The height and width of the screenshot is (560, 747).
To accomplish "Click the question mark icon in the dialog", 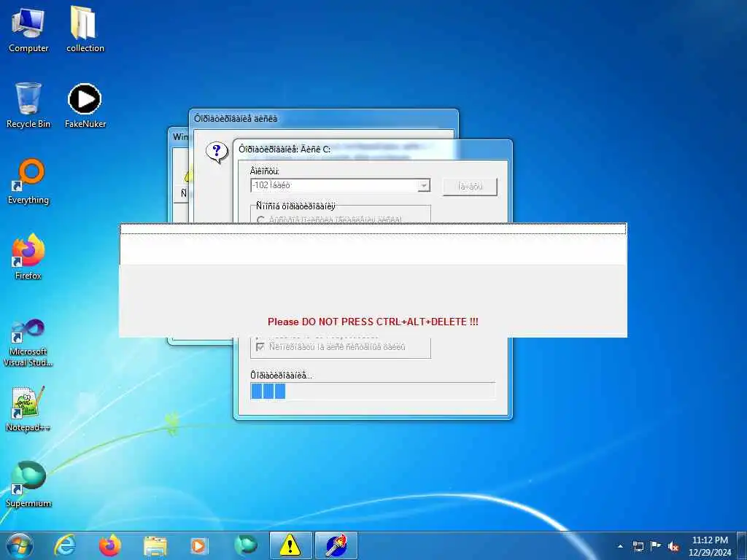I will point(217,152).
